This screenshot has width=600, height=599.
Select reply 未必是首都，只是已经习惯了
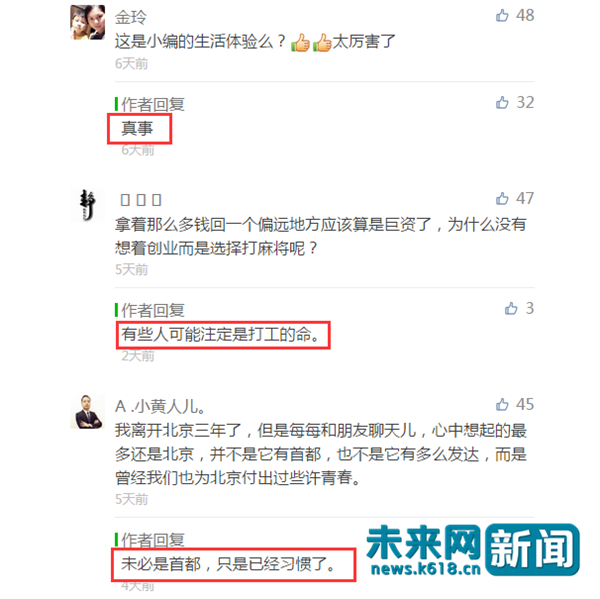pyautogui.click(x=228, y=564)
